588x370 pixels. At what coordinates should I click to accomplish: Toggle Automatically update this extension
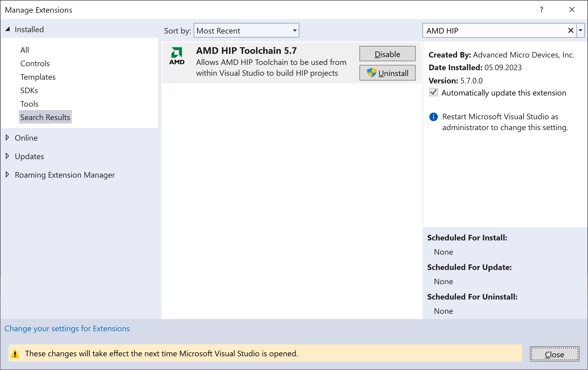tap(433, 93)
